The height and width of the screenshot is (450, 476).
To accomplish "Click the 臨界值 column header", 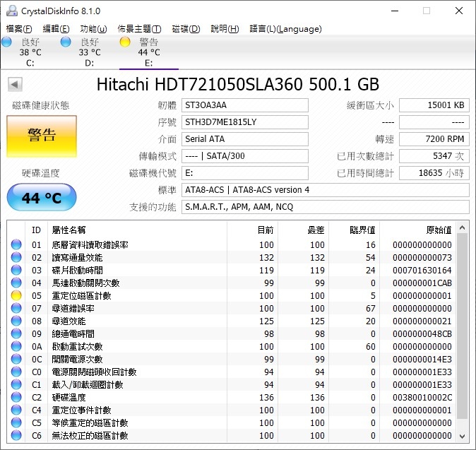I will 362,230.
